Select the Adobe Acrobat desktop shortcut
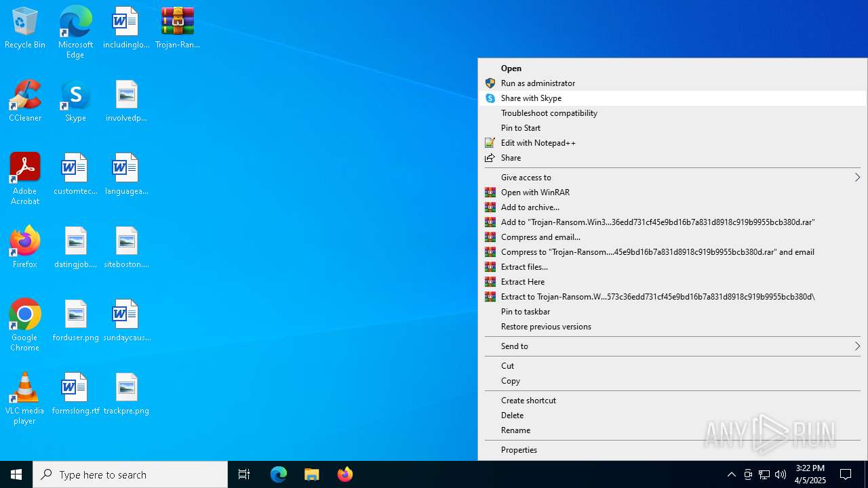This screenshot has width=868, height=488. coord(25,178)
